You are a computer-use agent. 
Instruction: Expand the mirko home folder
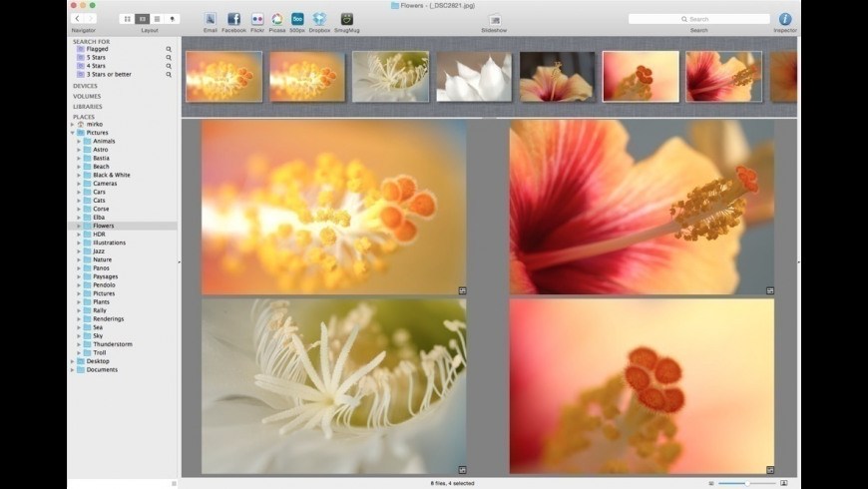click(x=72, y=124)
